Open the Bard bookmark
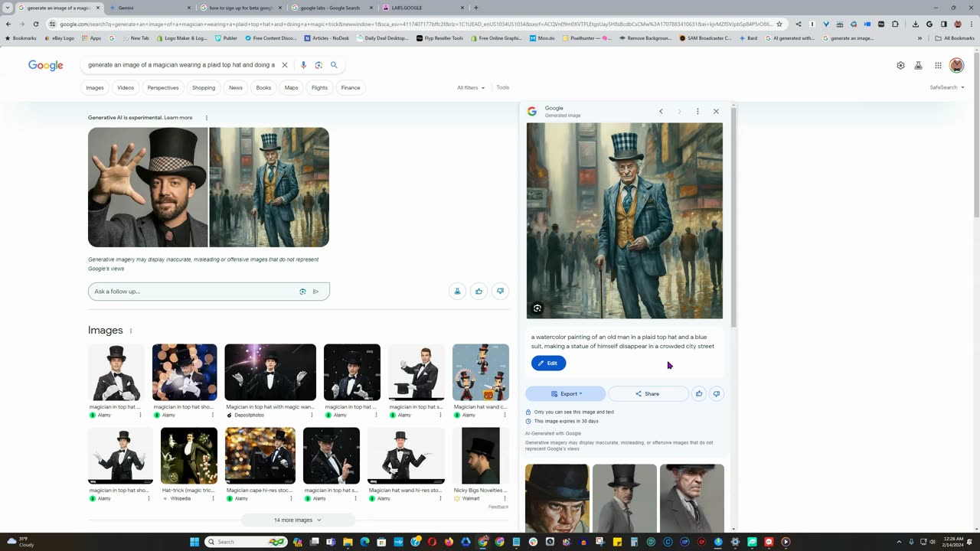Image resolution: width=980 pixels, height=551 pixels. point(748,38)
